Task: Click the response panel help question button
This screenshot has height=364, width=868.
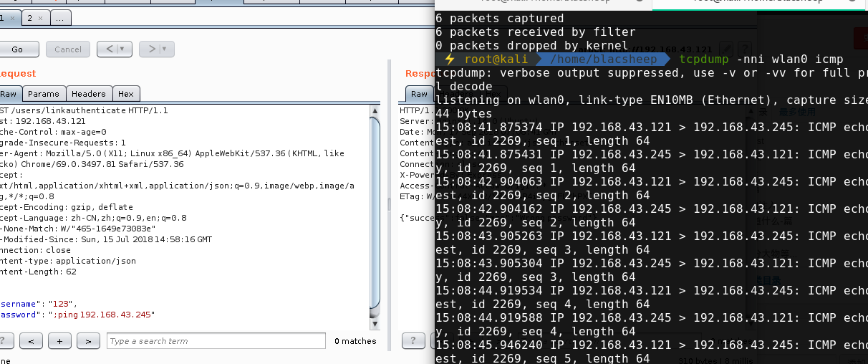Action: (x=413, y=341)
